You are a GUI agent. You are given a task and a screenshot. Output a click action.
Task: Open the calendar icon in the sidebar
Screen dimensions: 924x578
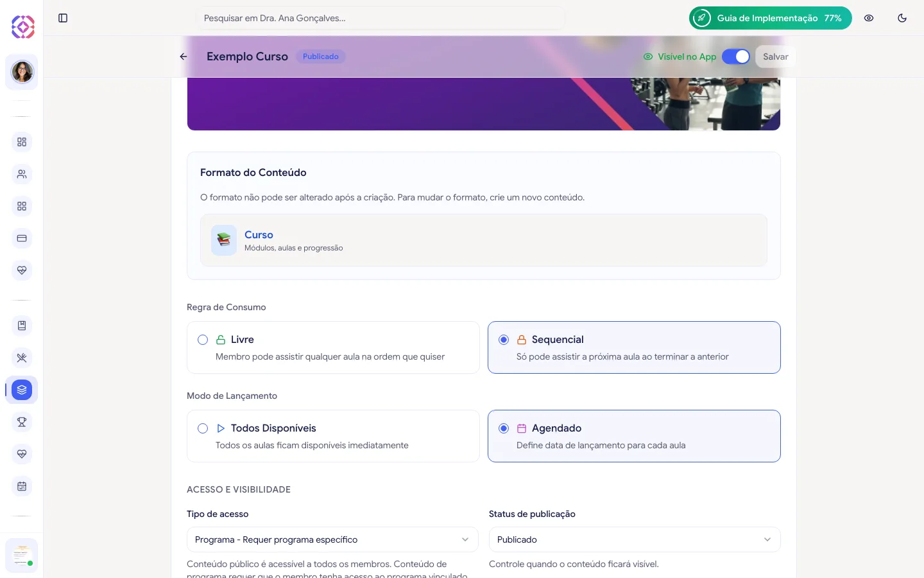(22, 486)
